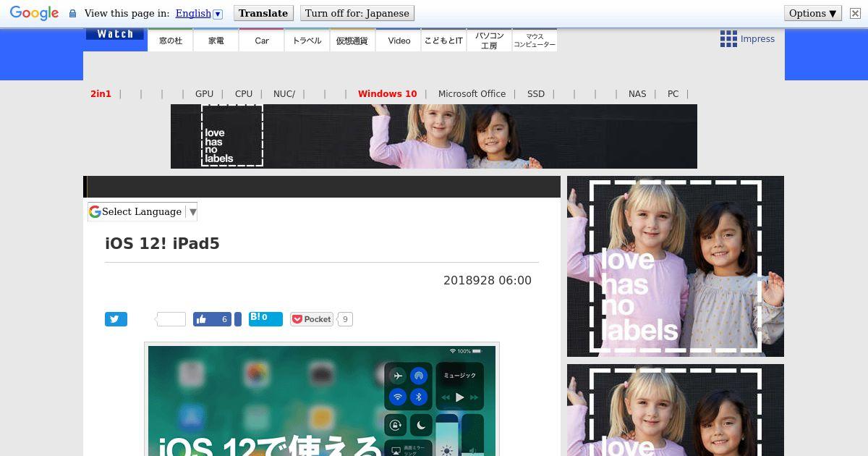
Task: Open the Options dropdown menu
Action: pyautogui.click(x=813, y=13)
